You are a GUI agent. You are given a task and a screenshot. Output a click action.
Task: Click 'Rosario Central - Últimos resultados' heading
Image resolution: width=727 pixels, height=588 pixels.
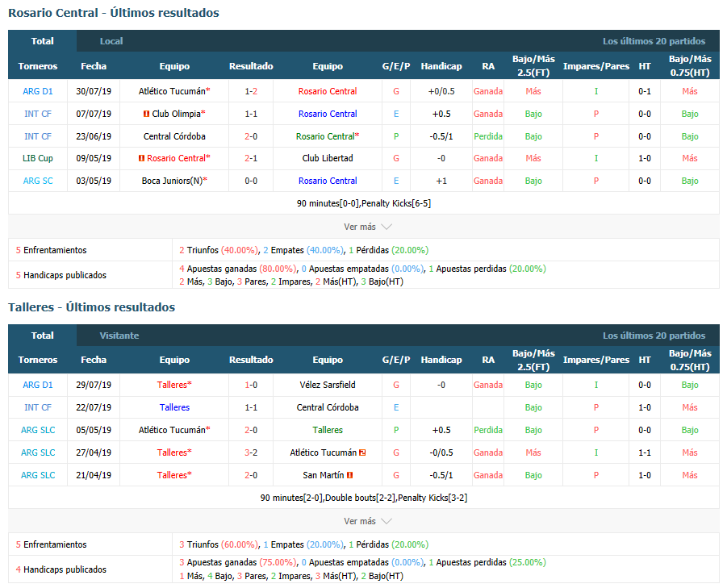[x=114, y=13]
